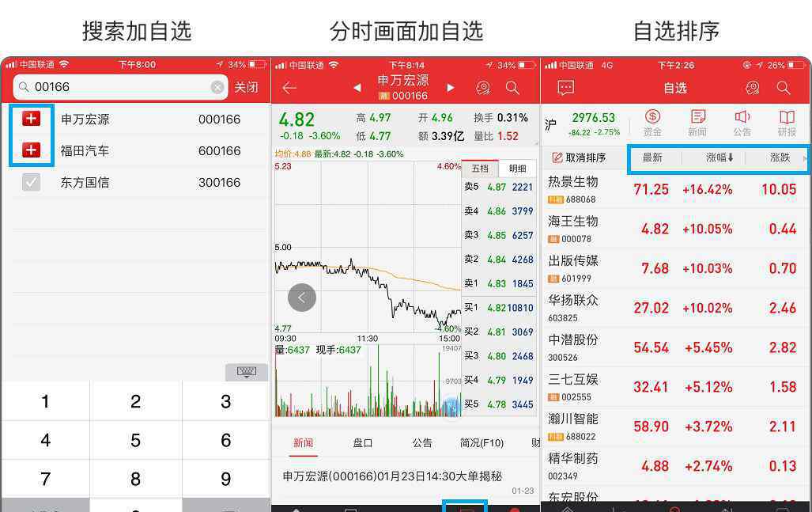Open messages icon on the 自选 screen
This screenshot has height=512, width=812.
tap(565, 88)
